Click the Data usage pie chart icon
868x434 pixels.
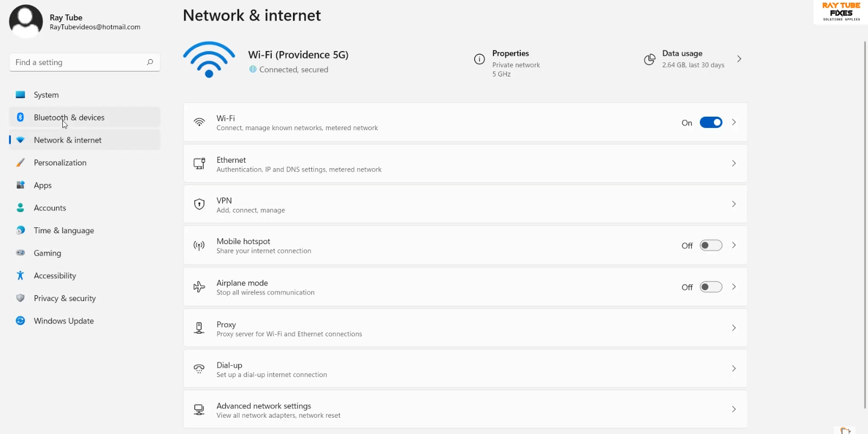(649, 59)
